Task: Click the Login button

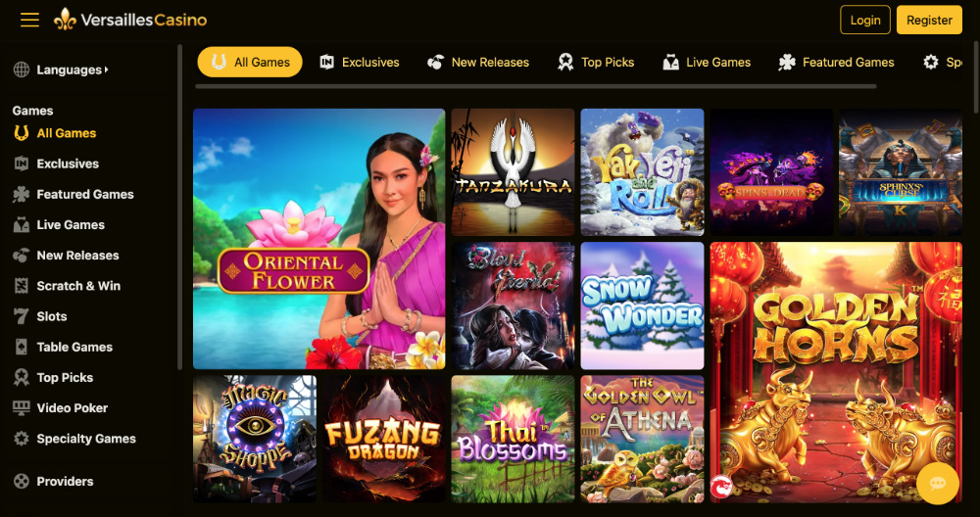Action: click(865, 20)
